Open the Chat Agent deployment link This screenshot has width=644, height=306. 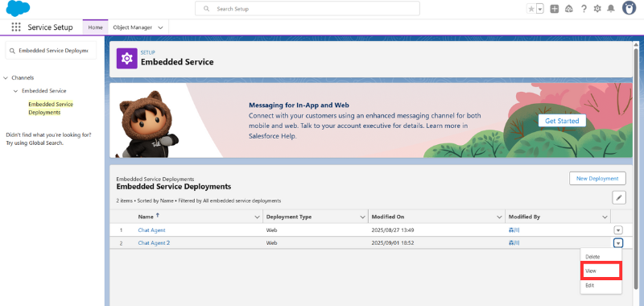tap(151, 230)
